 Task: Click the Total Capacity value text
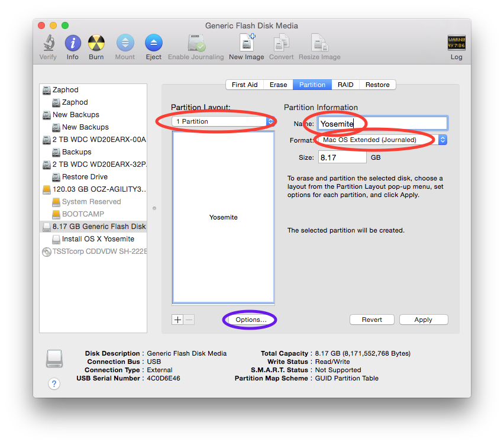coord(363,354)
